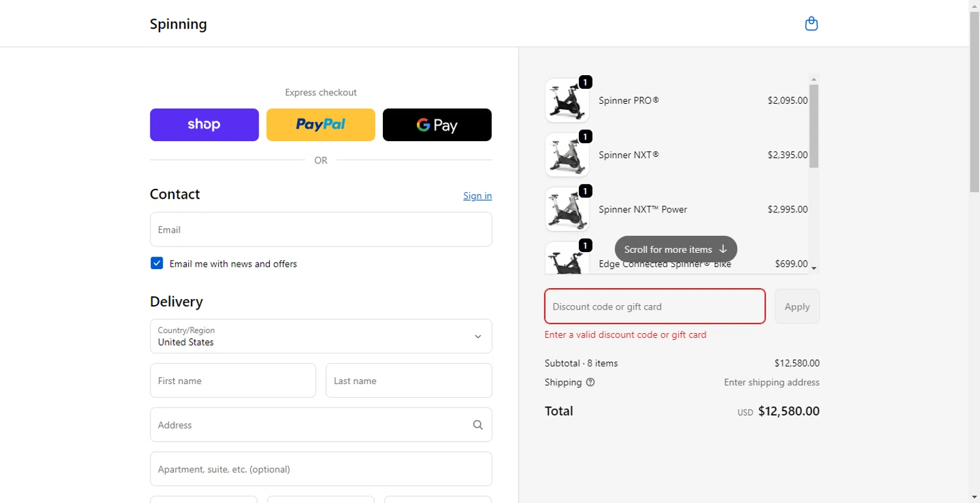
Task: Open the Country/Region dropdown
Action: click(321, 336)
